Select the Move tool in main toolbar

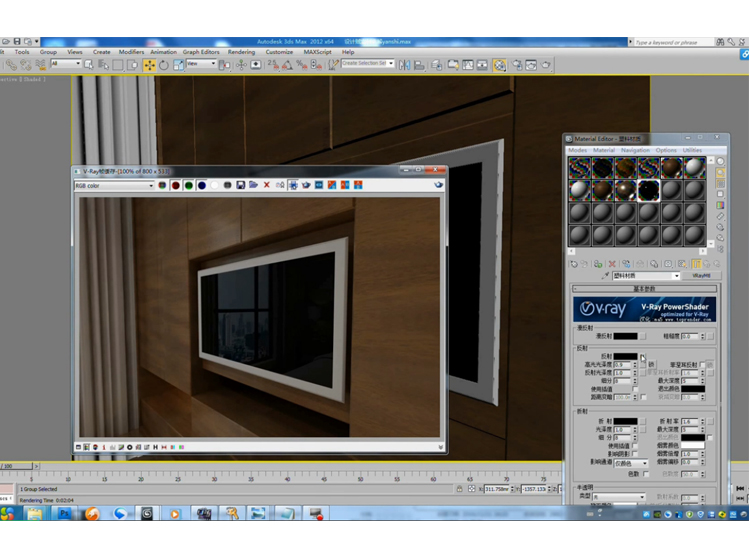(x=149, y=65)
